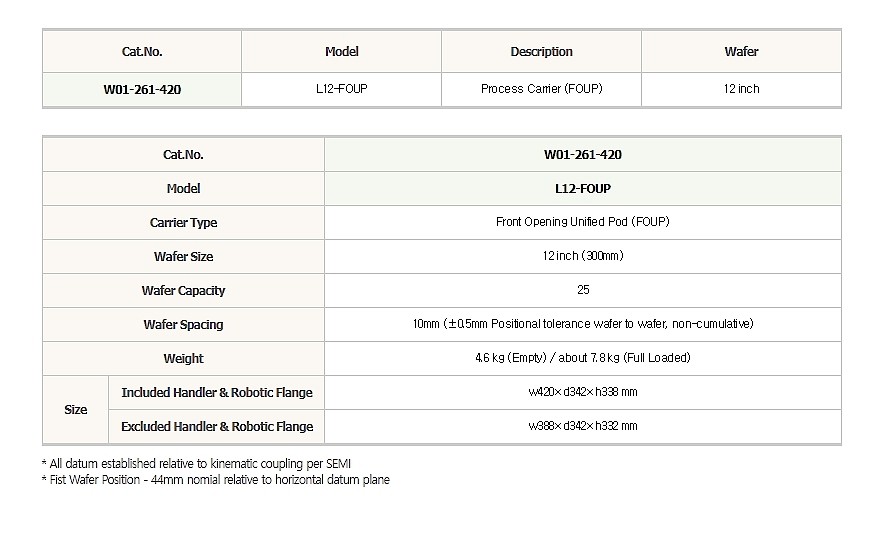Click the Wafer column header
This screenshot has height=534, width=881.
(x=741, y=52)
